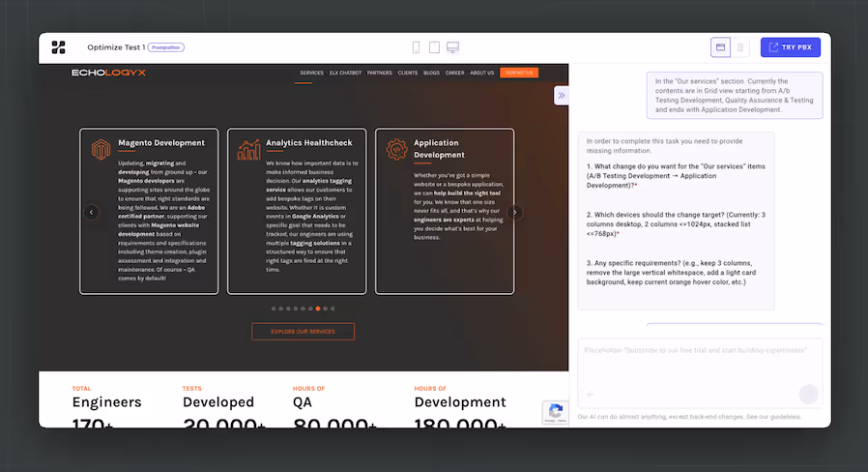868x472 pixels.
Task: Click the Hours of QA stat heading
Action: [303, 402]
